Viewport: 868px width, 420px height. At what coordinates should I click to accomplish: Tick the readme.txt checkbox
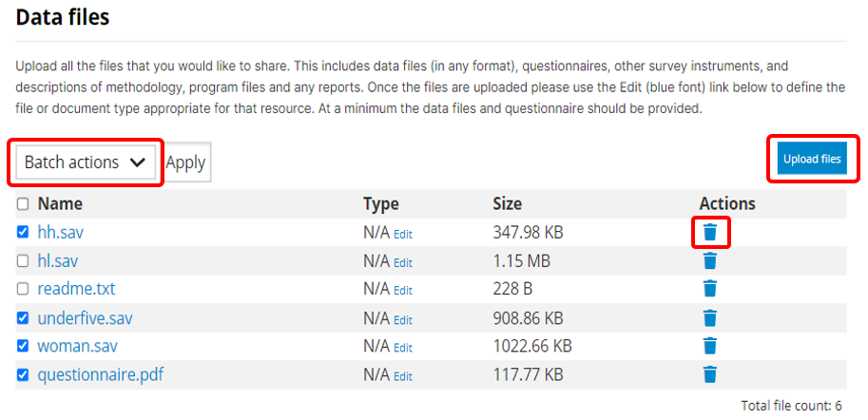(x=23, y=289)
